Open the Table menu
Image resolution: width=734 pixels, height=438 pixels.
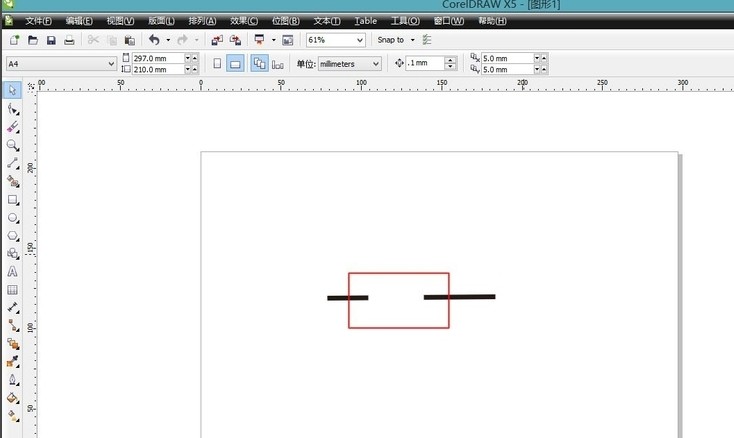pyautogui.click(x=365, y=20)
